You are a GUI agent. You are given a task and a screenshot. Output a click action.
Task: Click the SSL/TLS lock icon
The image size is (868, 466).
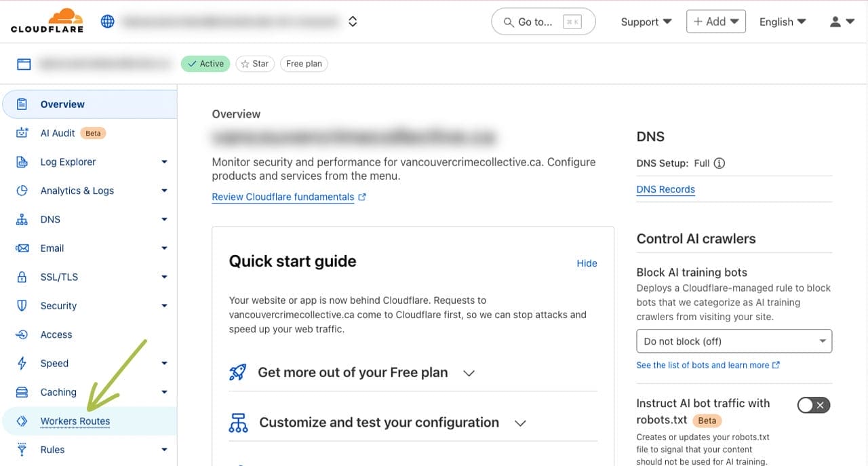click(x=22, y=277)
